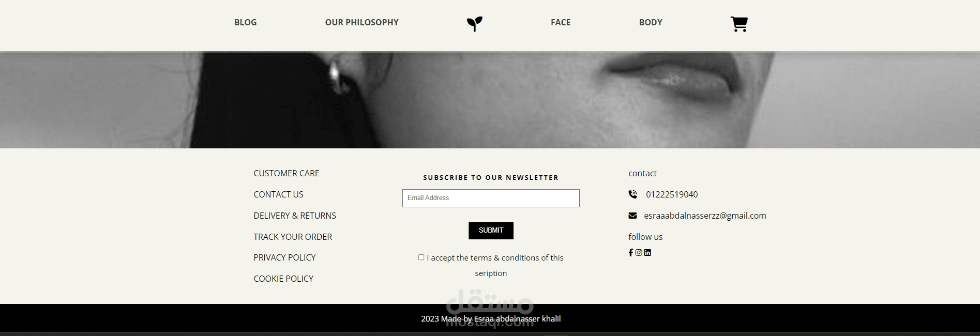This screenshot has width=980, height=336.
Task: Click the Facebook icon under follow us
Action: click(x=631, y=253)
